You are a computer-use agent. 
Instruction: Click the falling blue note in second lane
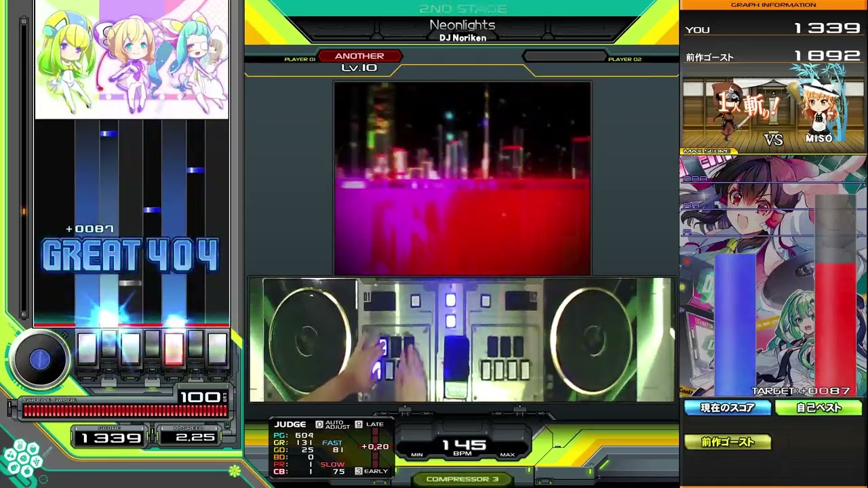108,134
